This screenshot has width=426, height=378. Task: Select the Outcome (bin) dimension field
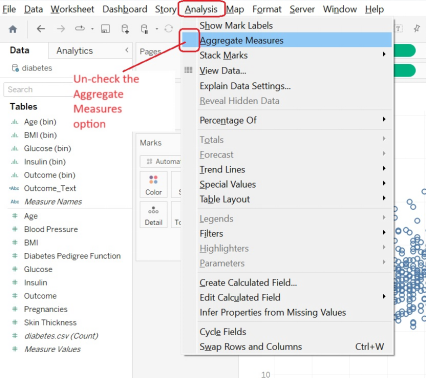tap(49, 175)
